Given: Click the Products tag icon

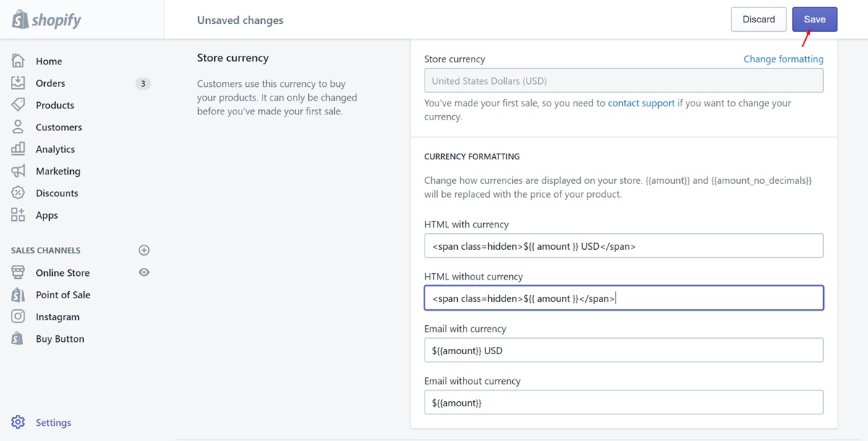Looking at the screenshot, I should point(18,105).
